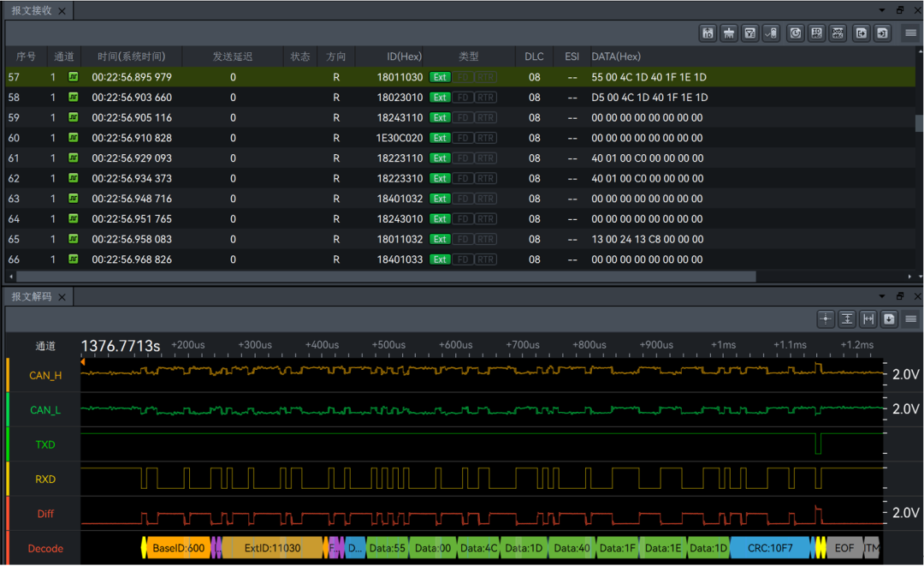Click the +500us mark on time ruler

pyautogui.click(x=388, y=345)
